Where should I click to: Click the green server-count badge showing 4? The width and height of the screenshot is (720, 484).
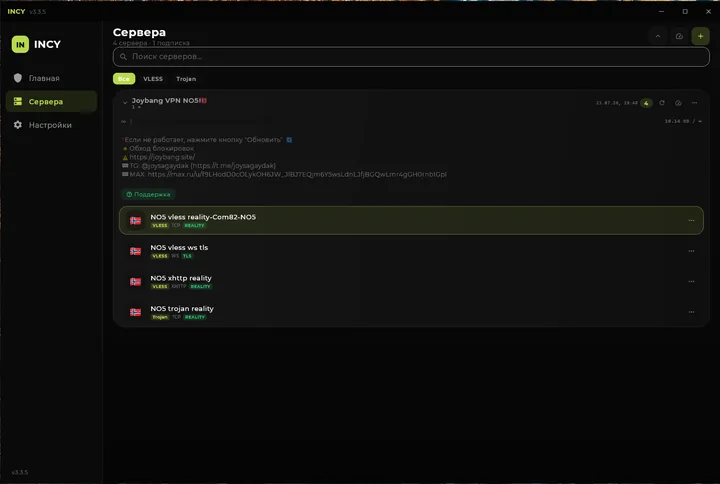646,103
